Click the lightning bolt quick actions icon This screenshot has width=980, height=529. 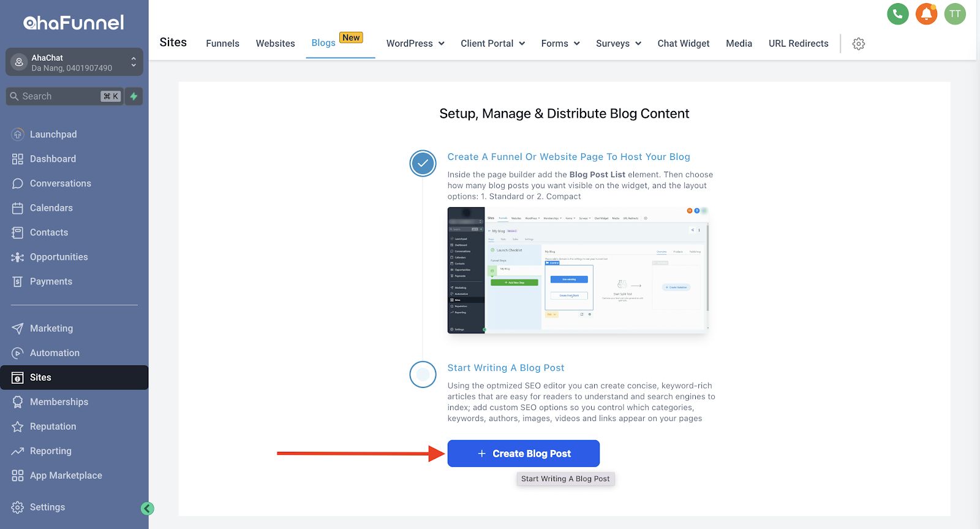(134, 96)
